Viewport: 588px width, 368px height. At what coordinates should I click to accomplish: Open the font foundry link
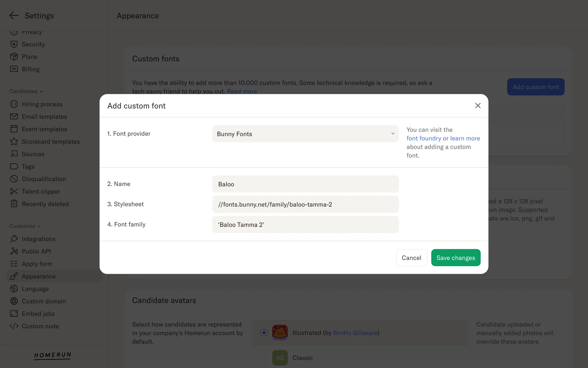(x=424, y=138)
